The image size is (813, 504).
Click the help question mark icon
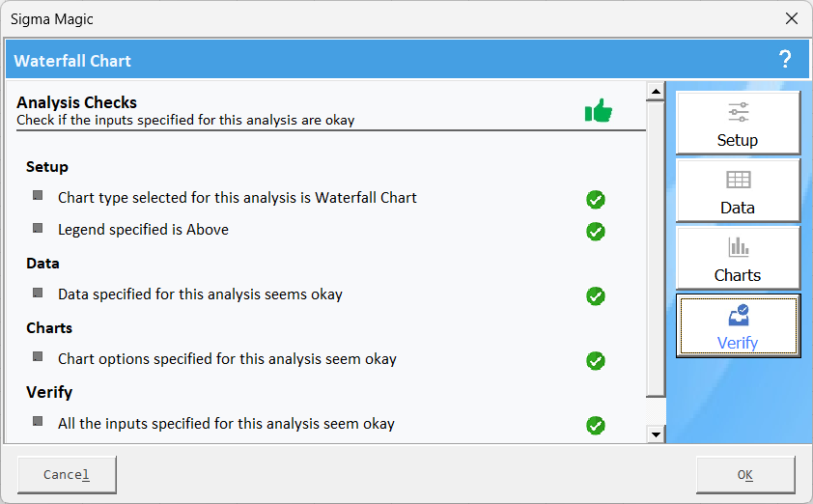point(785,60)
